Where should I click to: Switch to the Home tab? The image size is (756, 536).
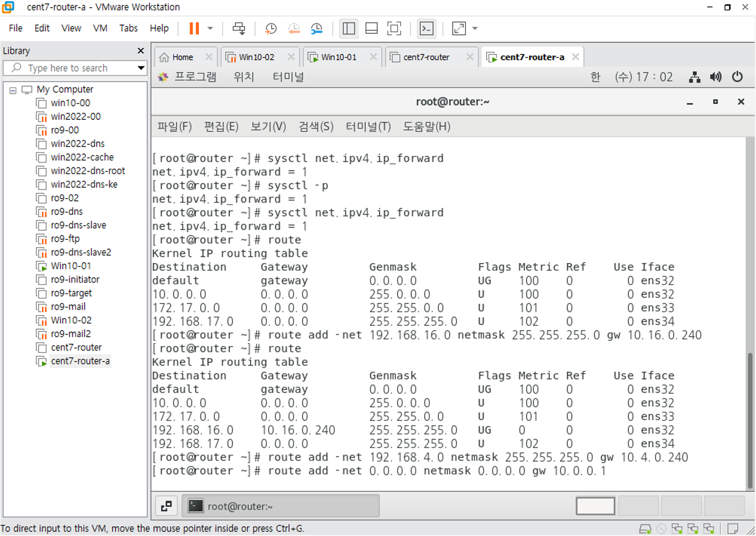[x=182, y=57]
